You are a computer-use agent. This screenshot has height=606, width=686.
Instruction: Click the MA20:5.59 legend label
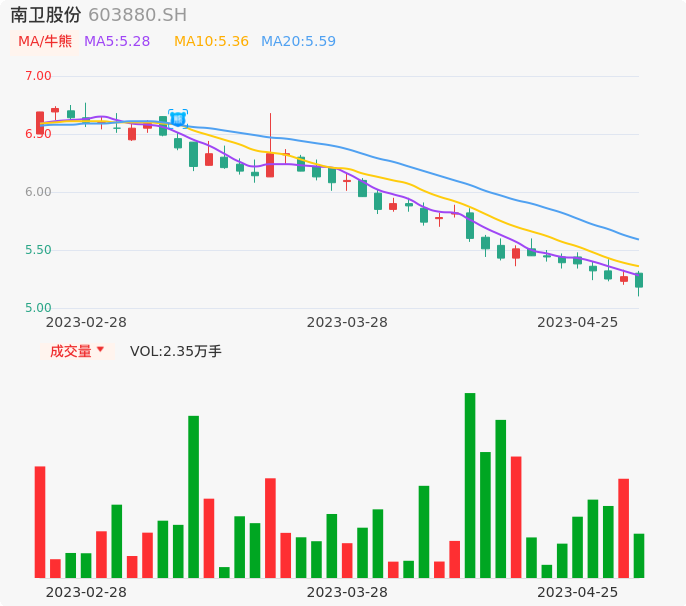(298, 42)
